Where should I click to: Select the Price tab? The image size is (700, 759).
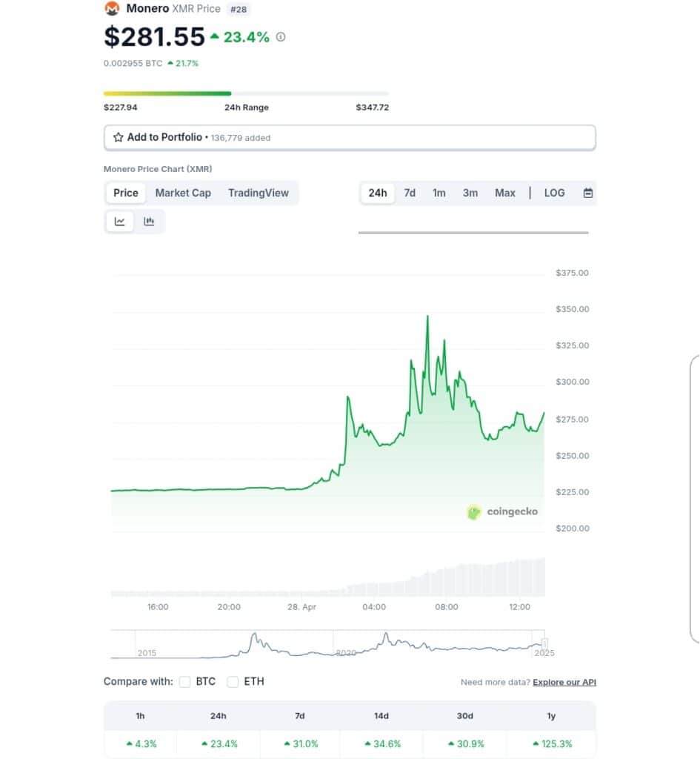(x=126, y=193)
